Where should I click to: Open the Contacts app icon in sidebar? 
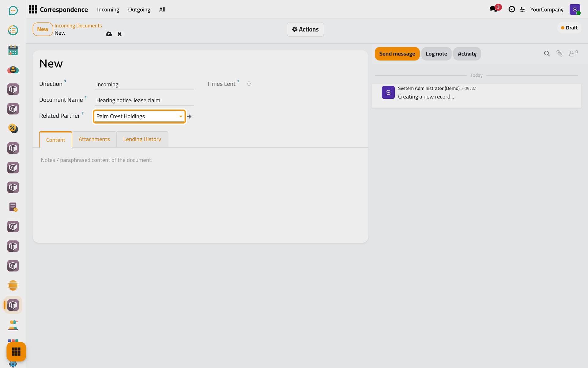coord(13,70)
